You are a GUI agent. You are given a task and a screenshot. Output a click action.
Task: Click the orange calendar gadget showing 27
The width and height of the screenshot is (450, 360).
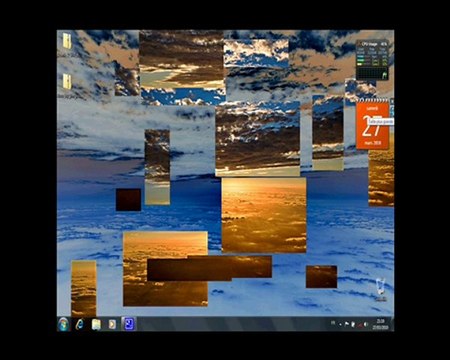[x=372, y=124]
